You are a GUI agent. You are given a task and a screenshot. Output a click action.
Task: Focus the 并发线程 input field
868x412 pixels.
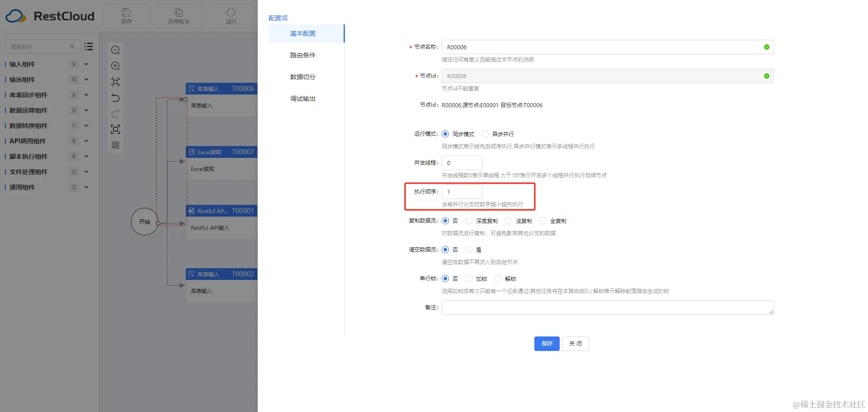(x=462, y=163)
